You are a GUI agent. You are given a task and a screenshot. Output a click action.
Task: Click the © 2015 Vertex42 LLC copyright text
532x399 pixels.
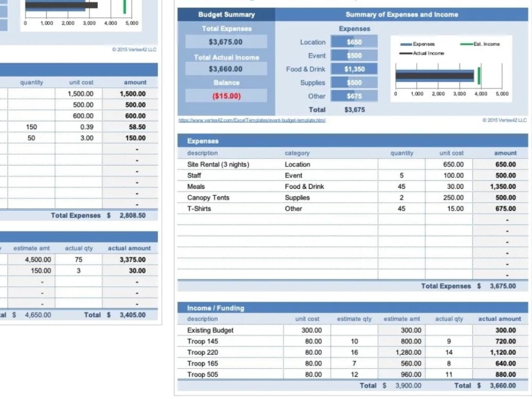pos(504,120)
